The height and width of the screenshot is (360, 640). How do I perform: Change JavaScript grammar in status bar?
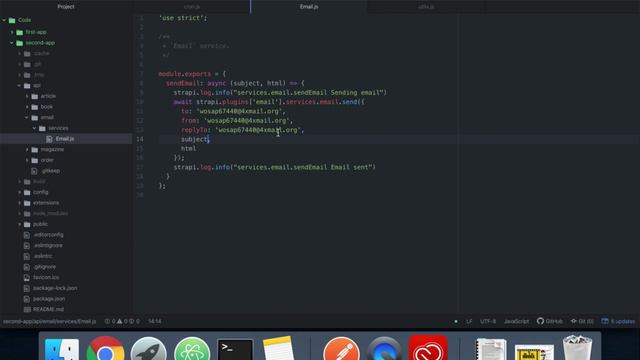(x=516, y=322)
